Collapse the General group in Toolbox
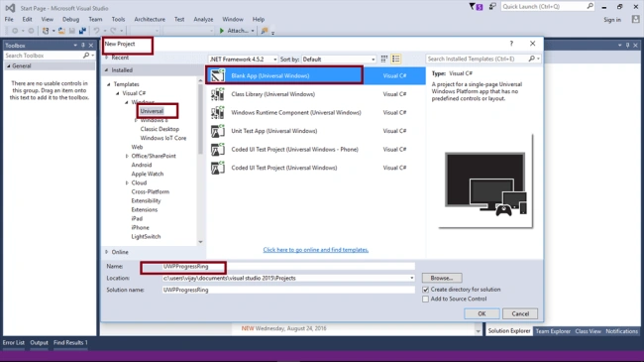 (8, 65)
